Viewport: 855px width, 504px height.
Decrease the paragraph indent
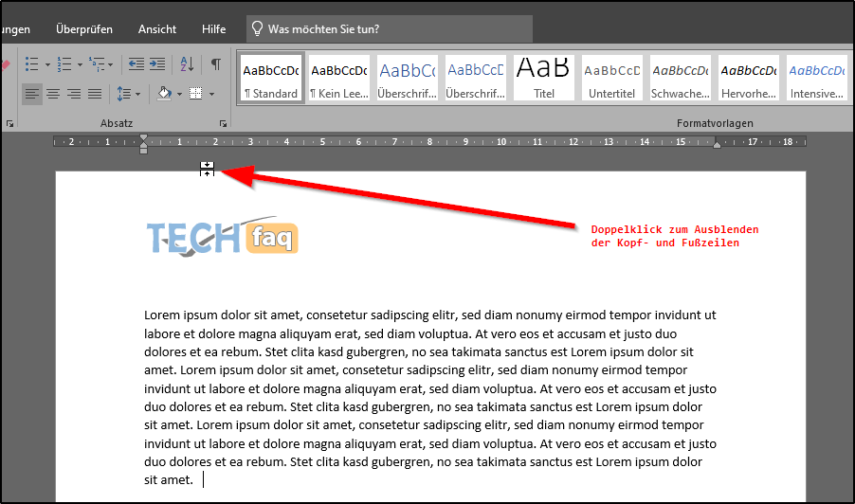tap(136, 64)
